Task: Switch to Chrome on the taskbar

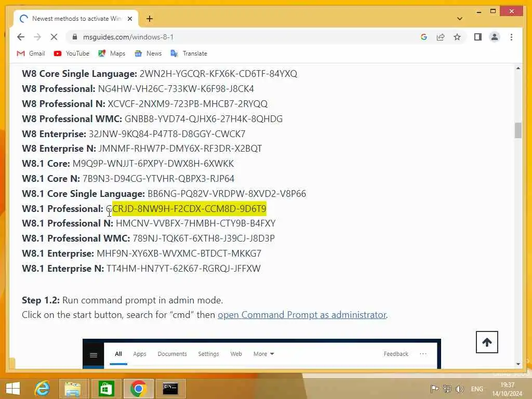Action: coord(138,389)
